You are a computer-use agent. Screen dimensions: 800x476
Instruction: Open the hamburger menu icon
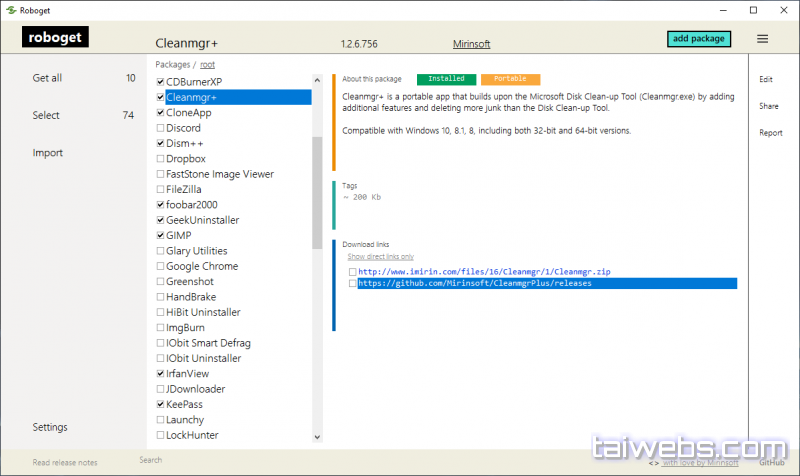pyautogui.click(x=762, y=39)
